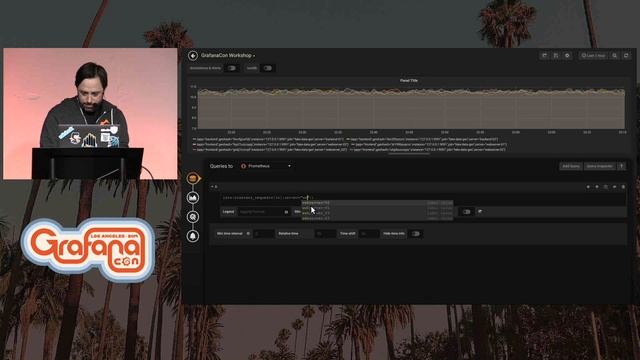Screen dimensions: 640x360
Task: Click the Panel Title heading
Action: [409, 81]
